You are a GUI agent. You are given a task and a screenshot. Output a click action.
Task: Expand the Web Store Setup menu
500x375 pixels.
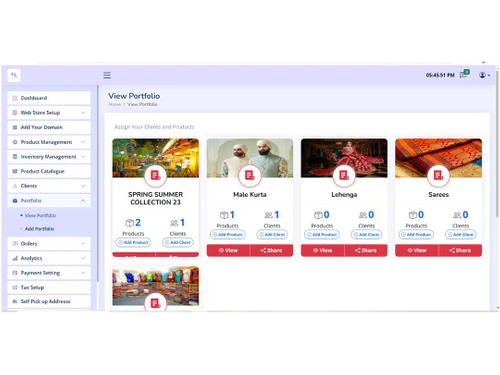49,113
